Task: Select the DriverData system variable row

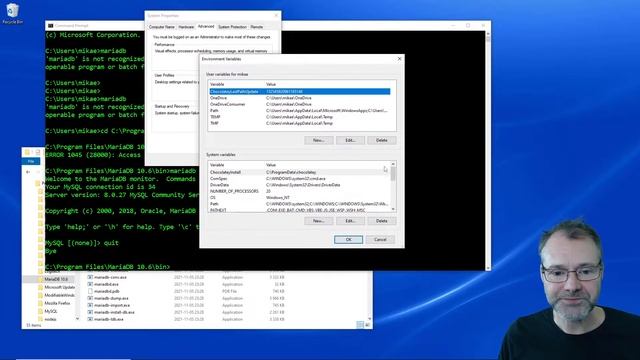Action: (299, 185)
